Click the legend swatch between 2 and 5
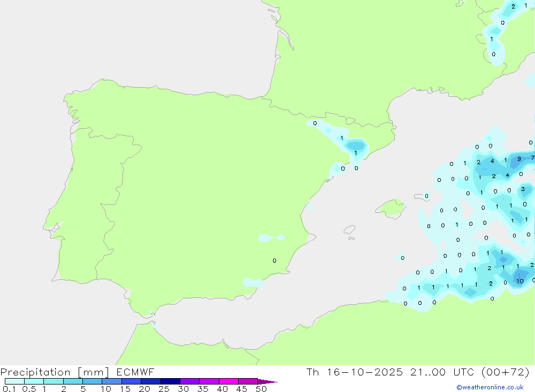535x392 pixels. click(73, 381)
